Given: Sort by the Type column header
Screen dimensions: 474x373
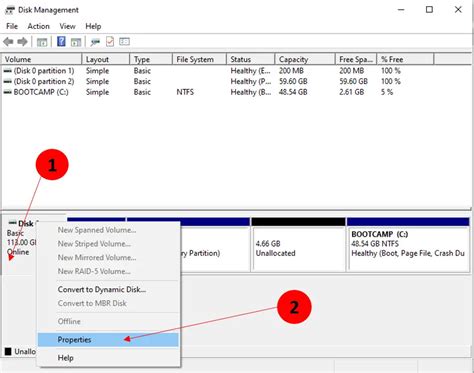Looking at the screenshot, I should point(151,59).
